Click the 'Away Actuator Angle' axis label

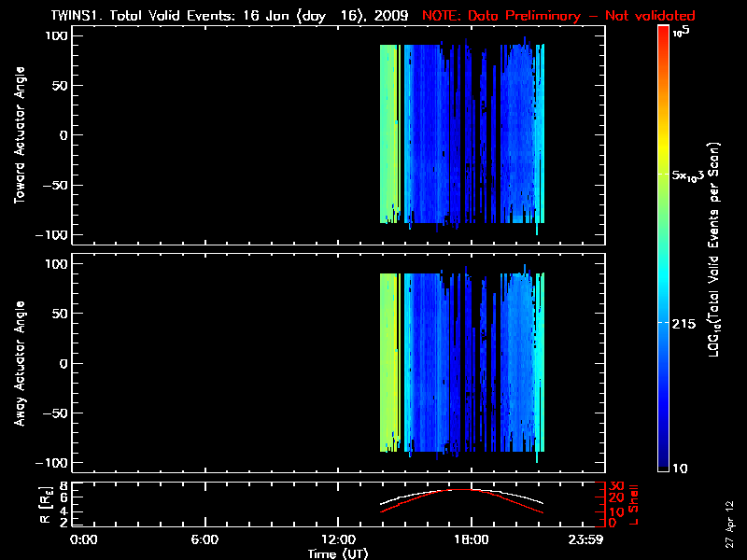coord(21,364)
